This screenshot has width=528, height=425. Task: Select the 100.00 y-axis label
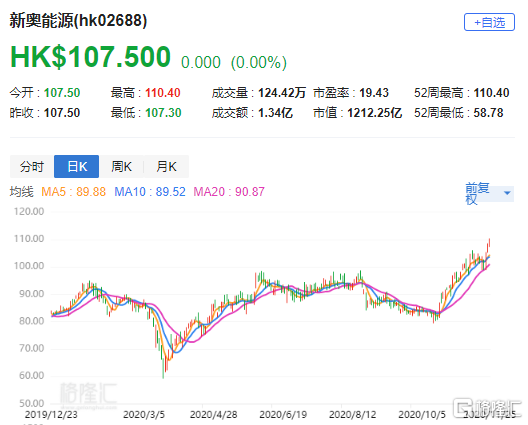pos(29,266)
